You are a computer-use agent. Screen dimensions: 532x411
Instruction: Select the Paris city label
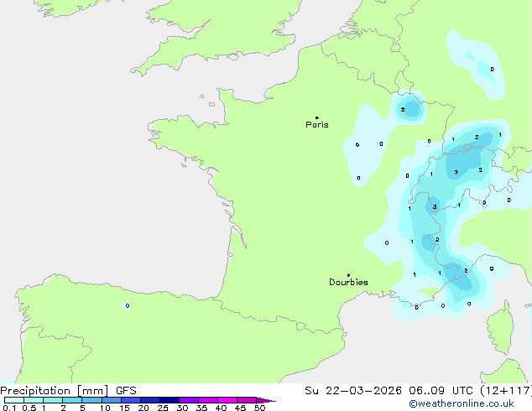pos(317,124)
